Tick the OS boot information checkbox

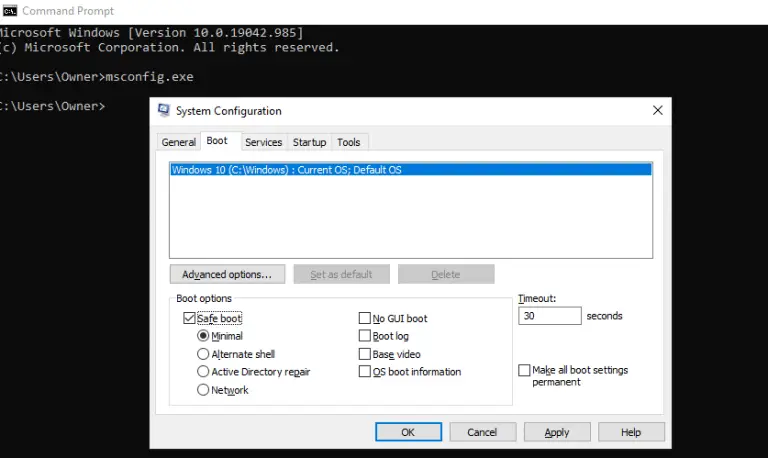tap(365, 372)
